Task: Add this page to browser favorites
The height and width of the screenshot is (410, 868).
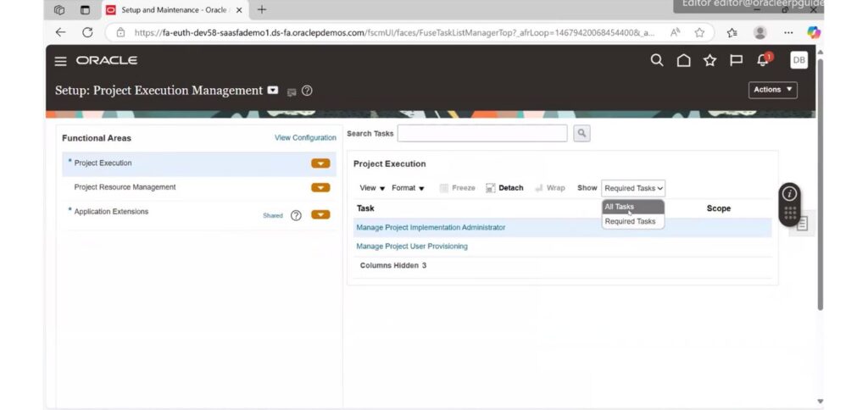Action: point(699,33)
